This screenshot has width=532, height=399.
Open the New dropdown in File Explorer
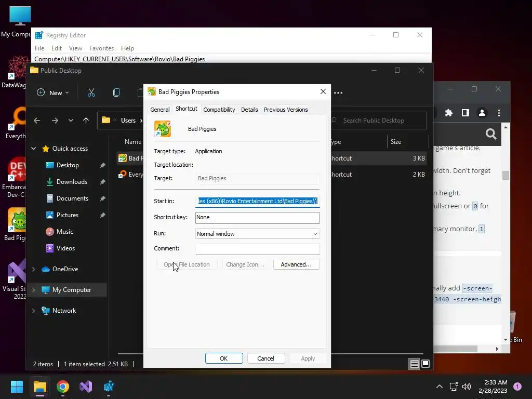click(x=52, y=92)
